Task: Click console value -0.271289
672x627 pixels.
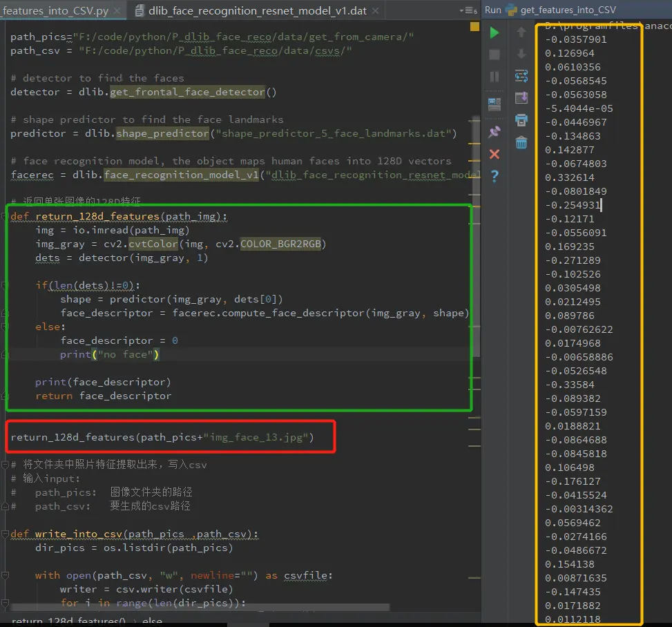Action: tap(573, 260)
